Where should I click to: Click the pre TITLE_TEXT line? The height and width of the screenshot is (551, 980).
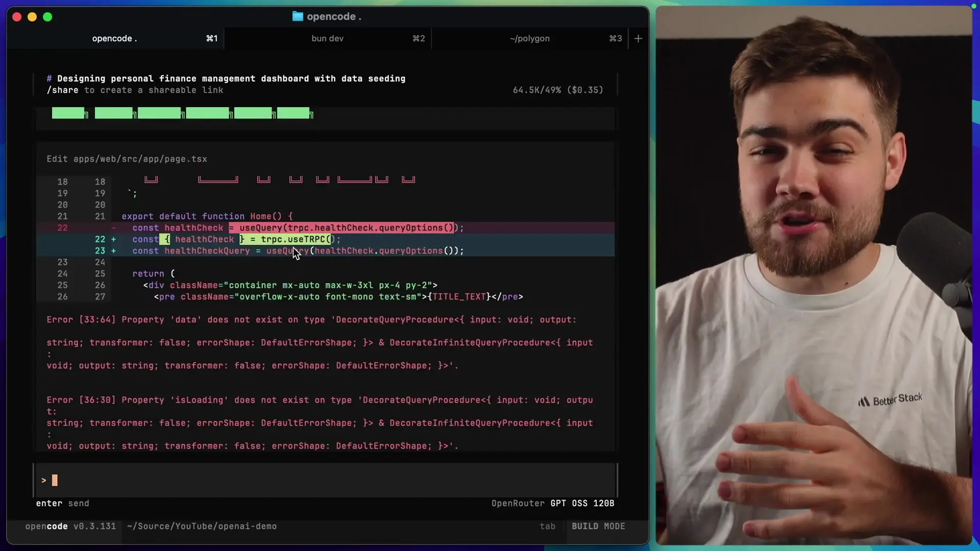coord(338,296)
